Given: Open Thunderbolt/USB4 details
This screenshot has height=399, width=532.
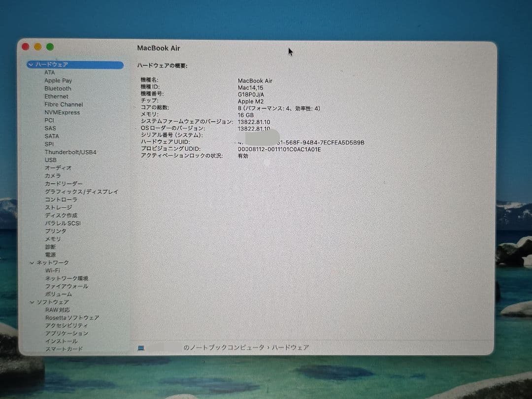Looking at the screenshot, I should click(x=70, y=152).
